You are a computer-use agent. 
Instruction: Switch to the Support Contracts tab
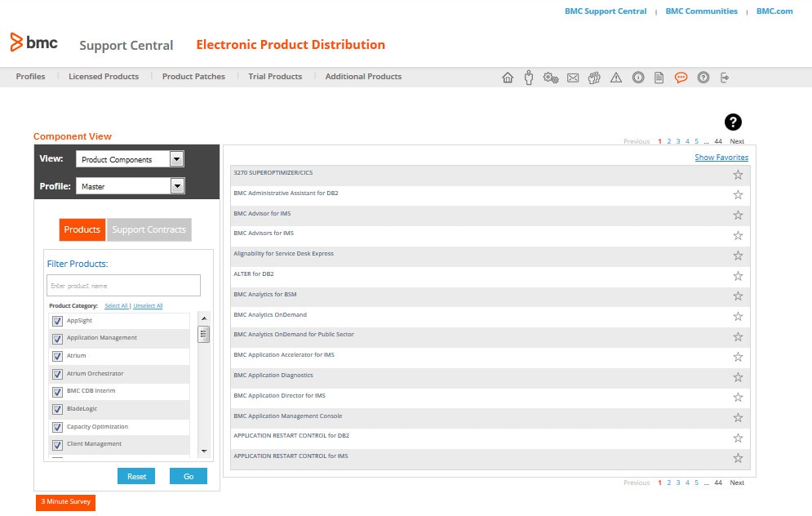pyautogui.click(x=149, y=229)
